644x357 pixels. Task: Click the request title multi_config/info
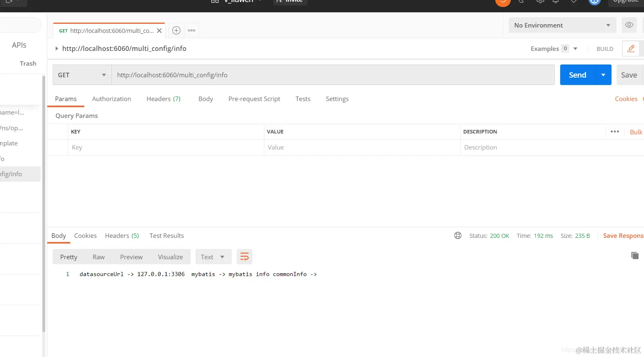point(124,48)
